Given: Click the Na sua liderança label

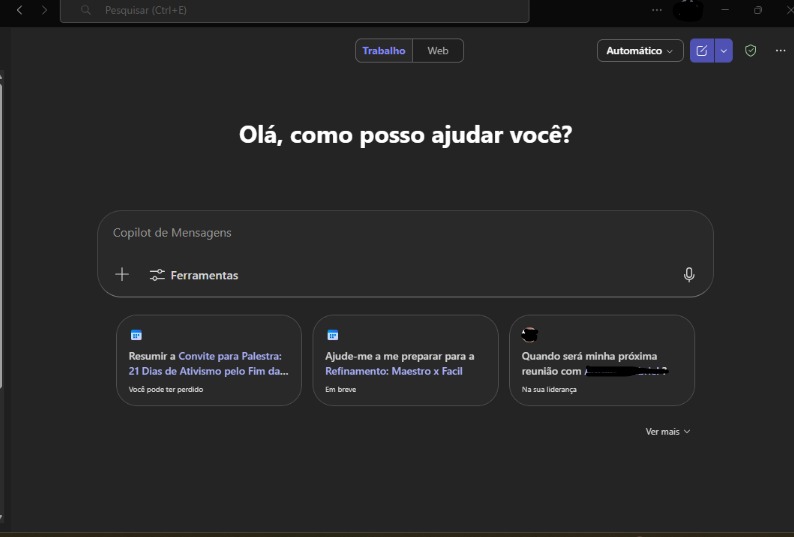Looking at the screenshot, I should [549, 390].
